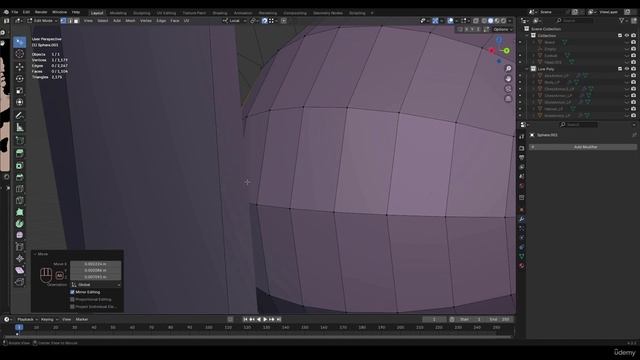This screenshot has height=360, width=640.
Task: Open the Local transform orientation dropdown
Action: click(234, 20)
